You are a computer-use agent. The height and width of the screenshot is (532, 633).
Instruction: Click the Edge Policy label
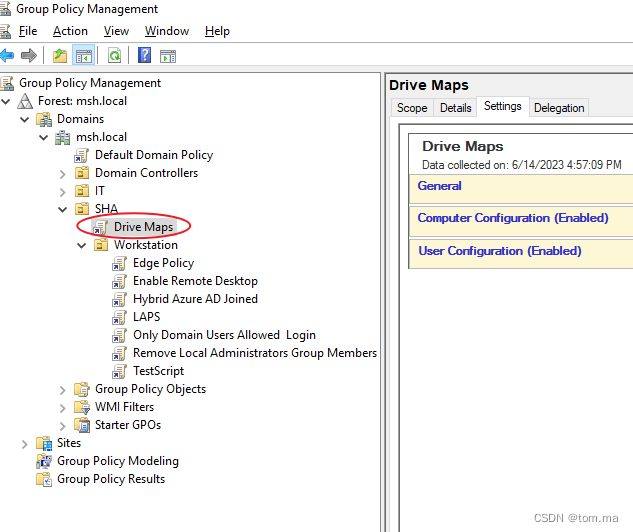[x=163, y=263]
